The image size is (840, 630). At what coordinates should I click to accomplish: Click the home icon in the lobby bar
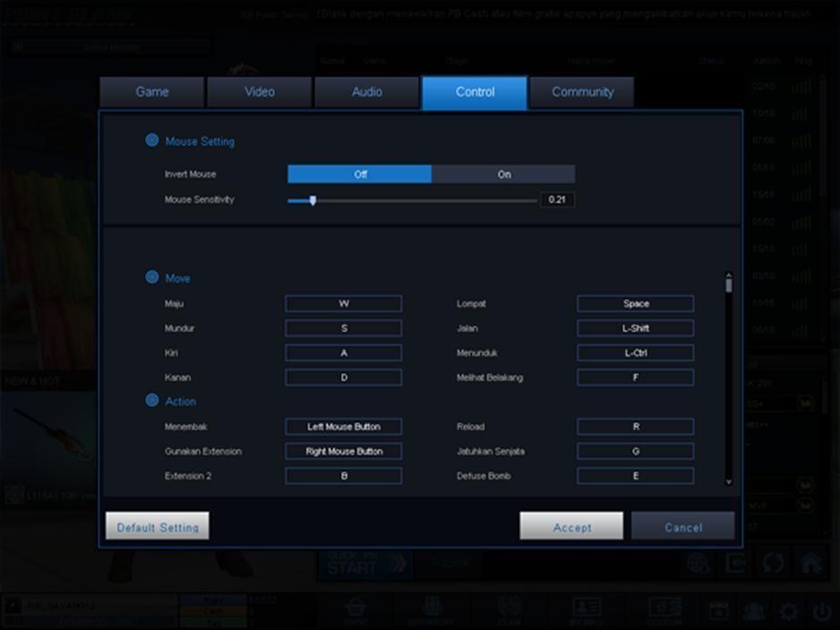(x=810, y=564)
